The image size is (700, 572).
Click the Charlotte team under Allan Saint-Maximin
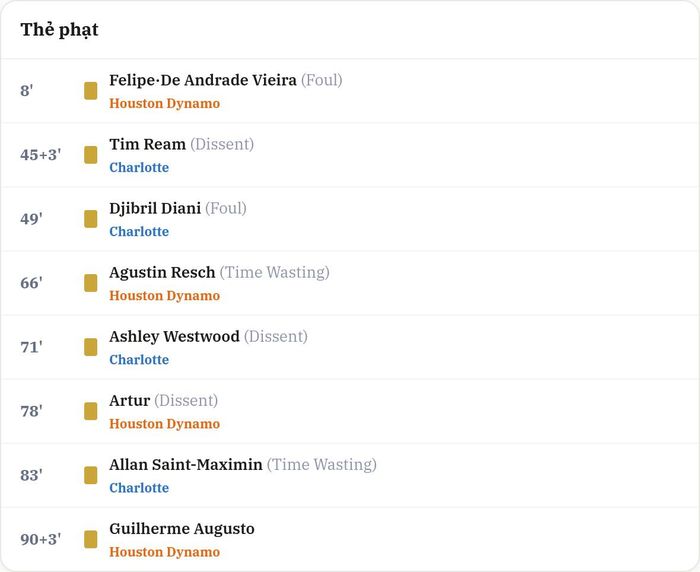139,488
